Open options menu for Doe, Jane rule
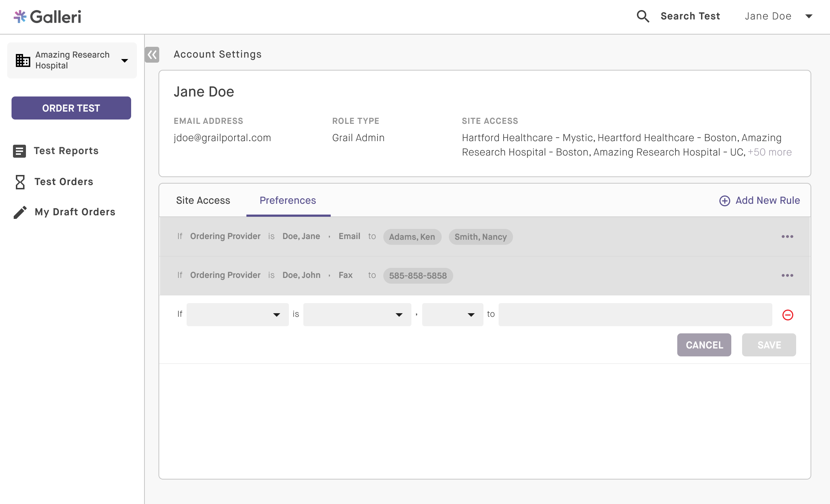 [x=787, y=237]
